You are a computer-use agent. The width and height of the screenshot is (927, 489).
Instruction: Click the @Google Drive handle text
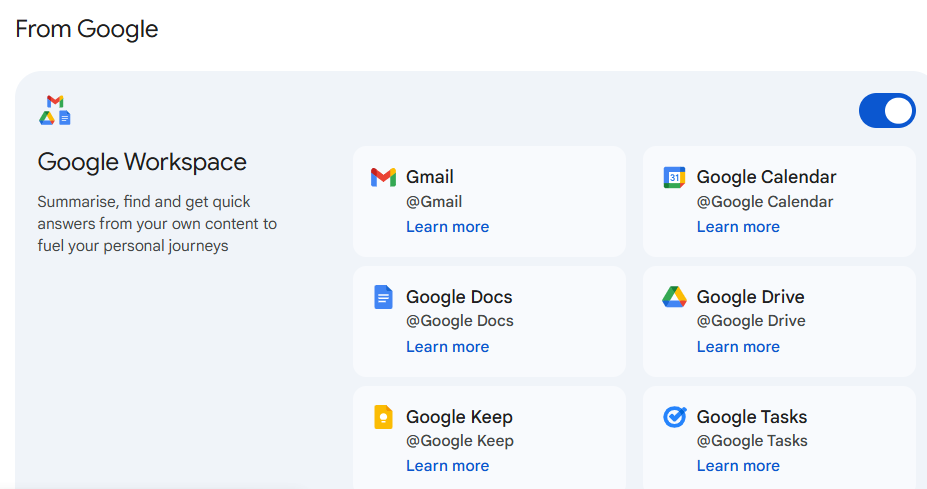pos(751,321)
